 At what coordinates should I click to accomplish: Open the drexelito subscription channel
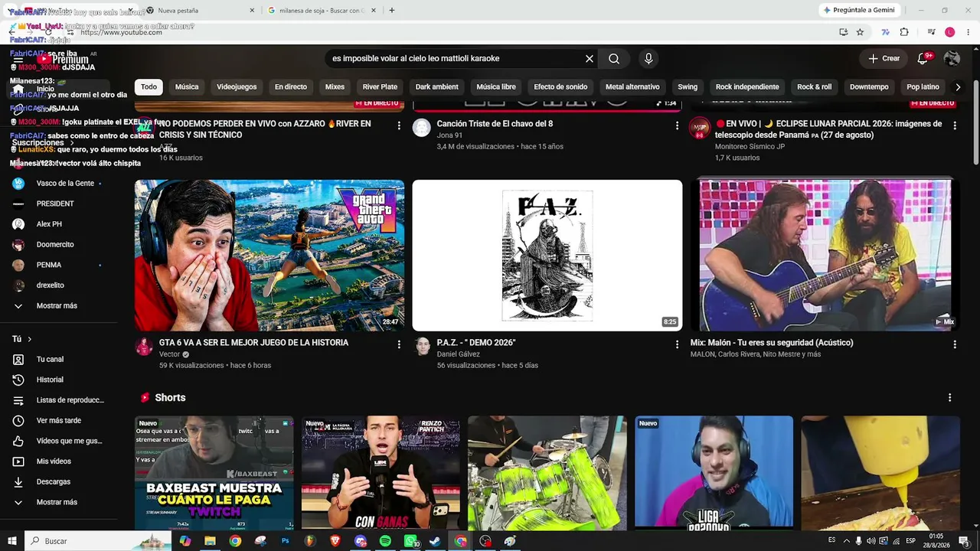50,285
